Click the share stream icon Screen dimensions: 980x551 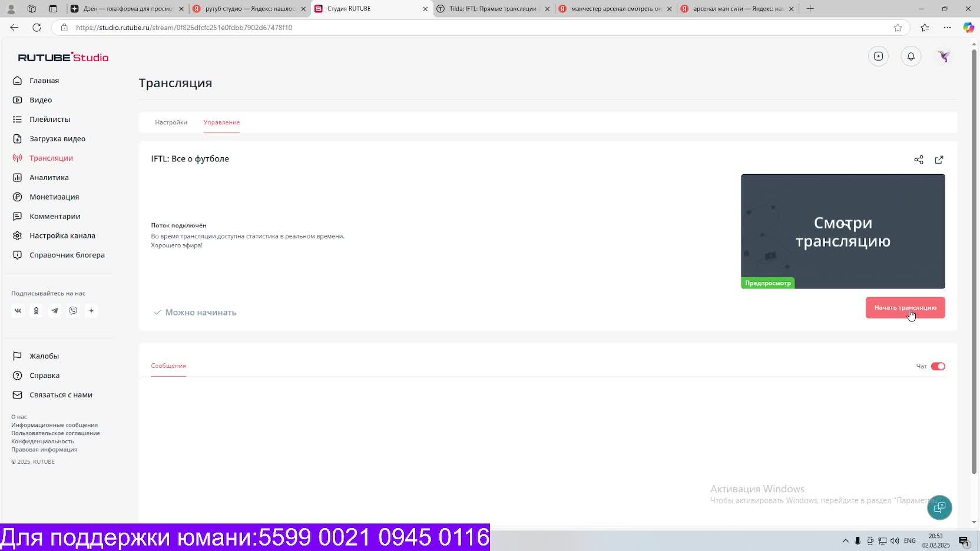(919, 160)
